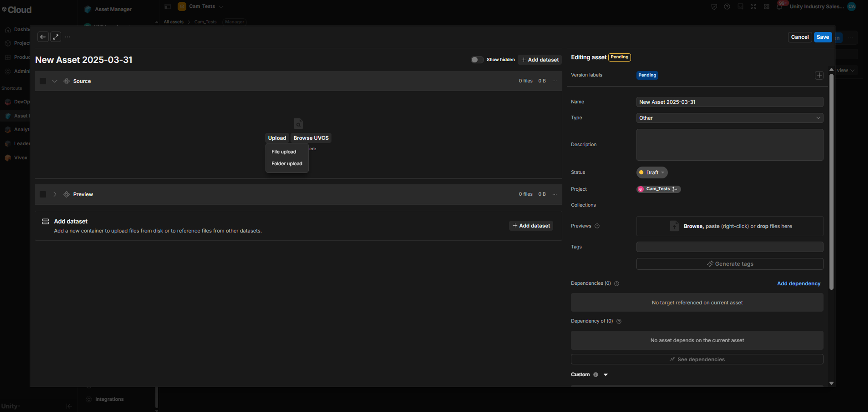The height and width of the screenshot is (412, 868).
Task: Click the scroll down arrow of right panel
Action: pos(831,383)
